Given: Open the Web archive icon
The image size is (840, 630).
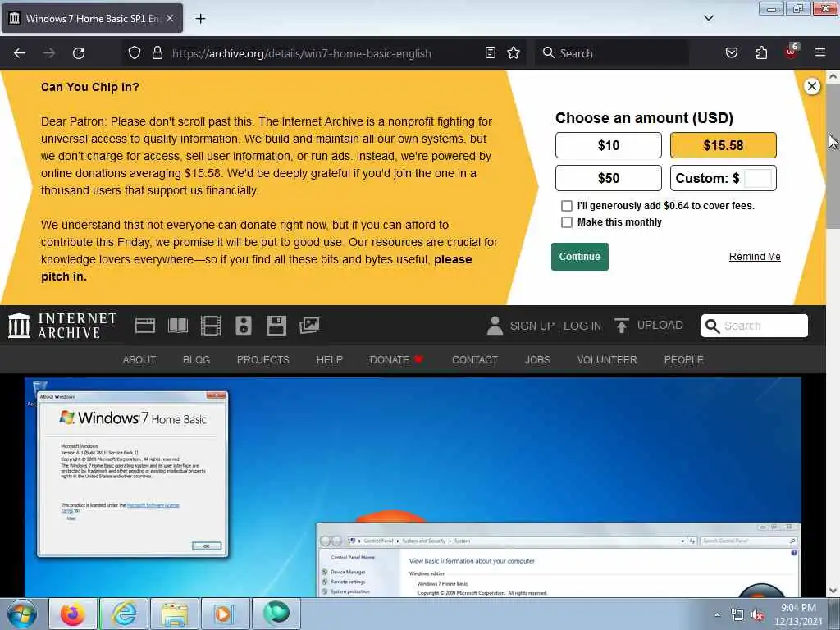Looking at the screenshot, I should [x=145, y=326].
